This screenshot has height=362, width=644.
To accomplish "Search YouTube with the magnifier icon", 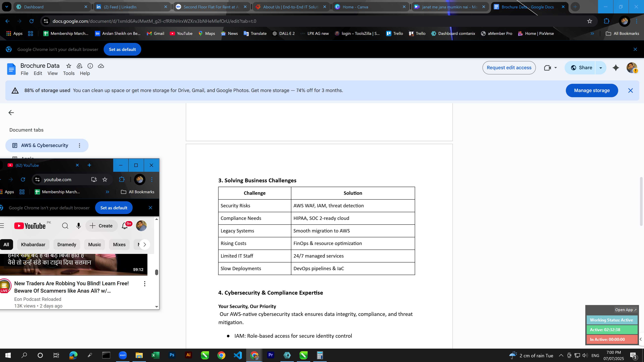I will coord(65,226).
